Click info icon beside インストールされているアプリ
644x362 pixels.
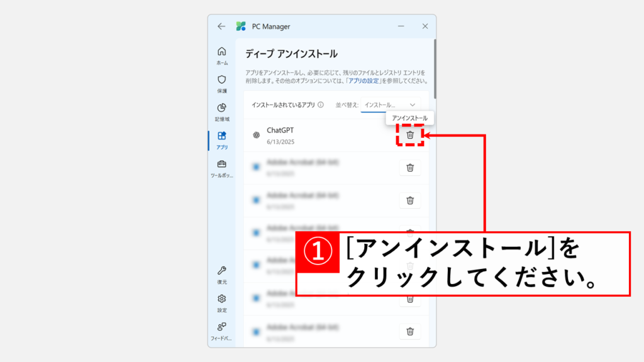[x=321, y=105]
